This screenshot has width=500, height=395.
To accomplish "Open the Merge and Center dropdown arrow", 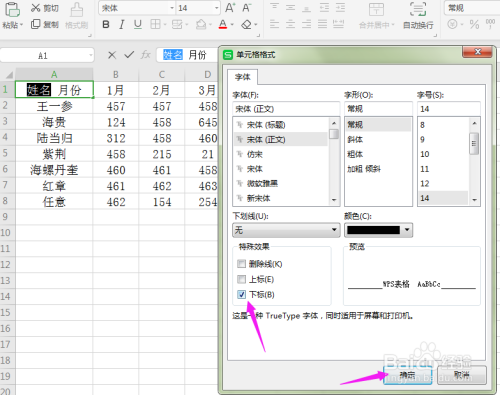I will coord(393,25).
